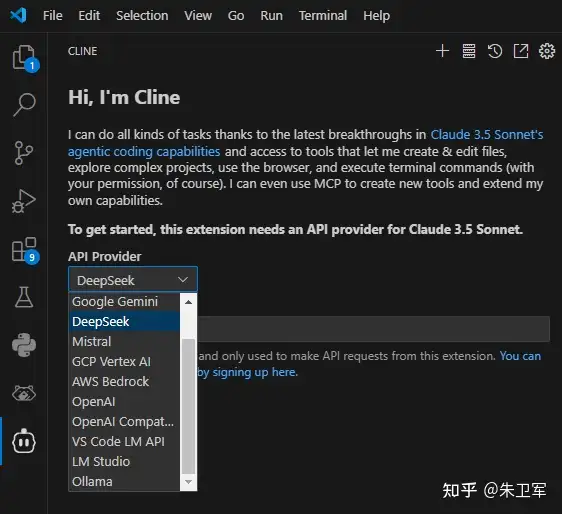Open Cline in editor pop-out icon
Viewport: 562px width, 514px height.
pos(521,51)
